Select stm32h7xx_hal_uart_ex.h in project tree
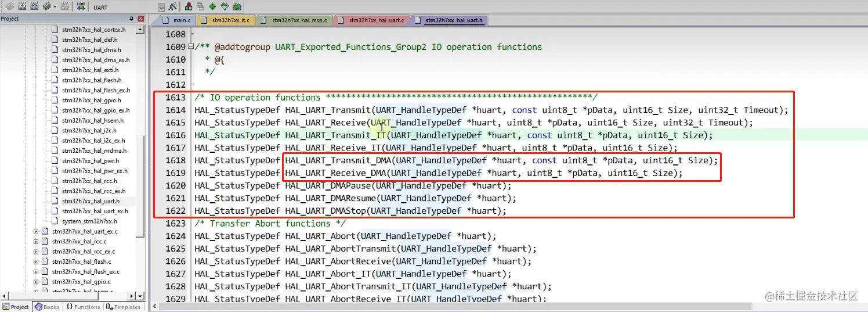 (95, 211)
